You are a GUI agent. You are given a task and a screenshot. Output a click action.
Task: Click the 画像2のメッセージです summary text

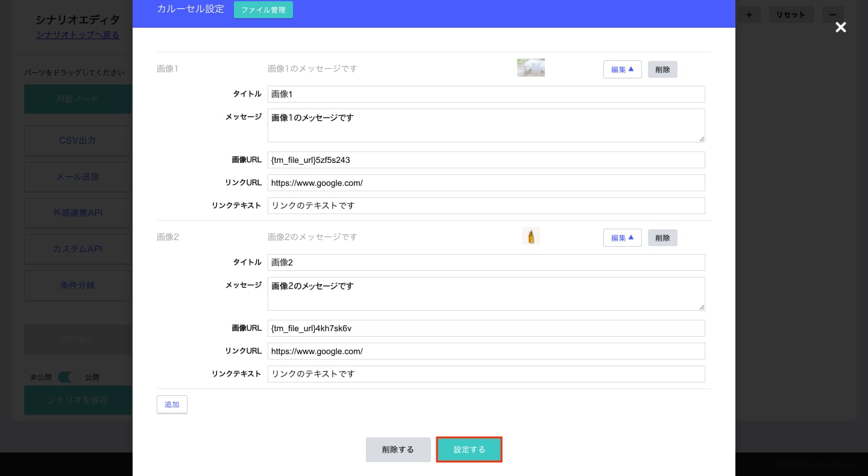pyautogui.click(x=312, y=237)
